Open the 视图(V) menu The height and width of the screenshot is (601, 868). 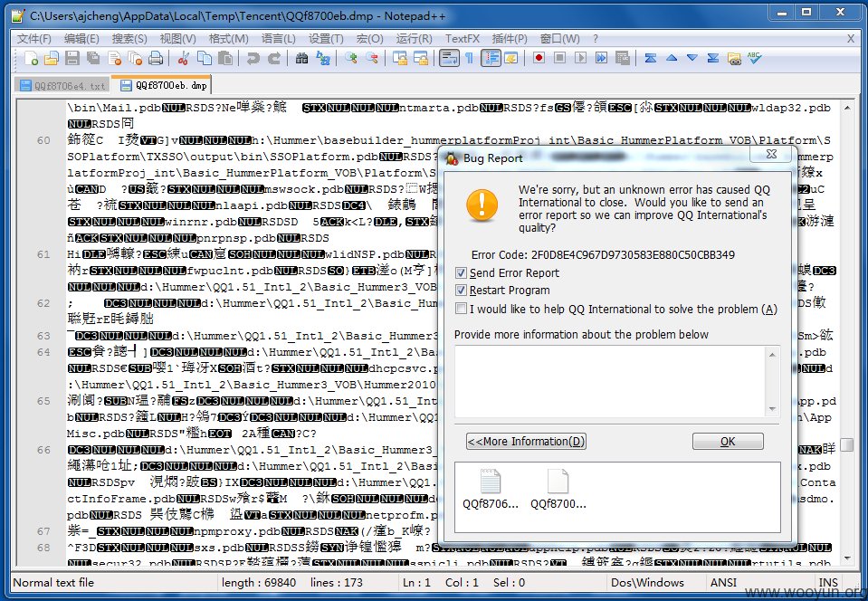(x=177, y=39)
